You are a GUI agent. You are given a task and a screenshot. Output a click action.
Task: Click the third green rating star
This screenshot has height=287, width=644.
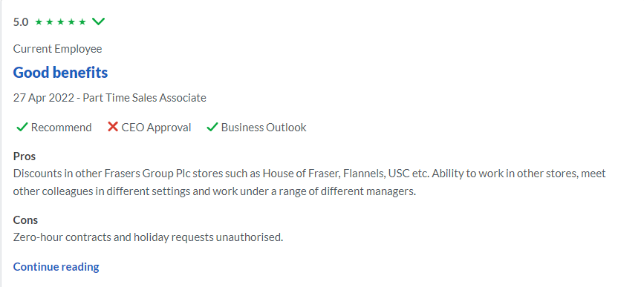click(x=60, y=22)
